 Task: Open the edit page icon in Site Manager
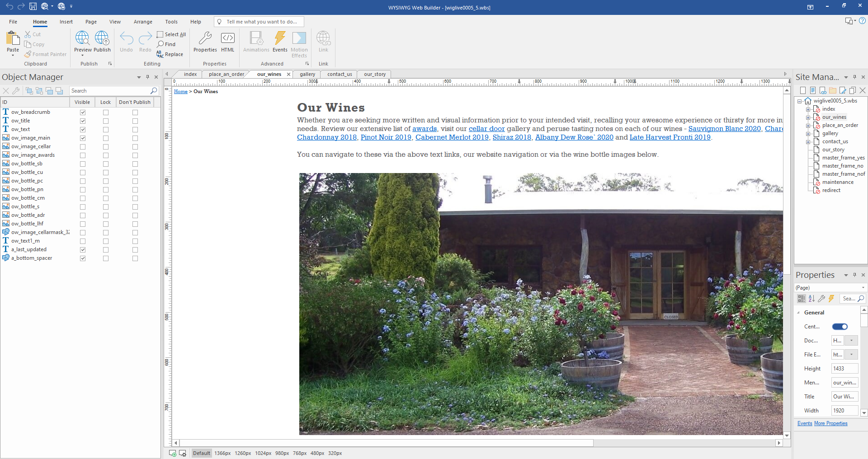[843, 90]
